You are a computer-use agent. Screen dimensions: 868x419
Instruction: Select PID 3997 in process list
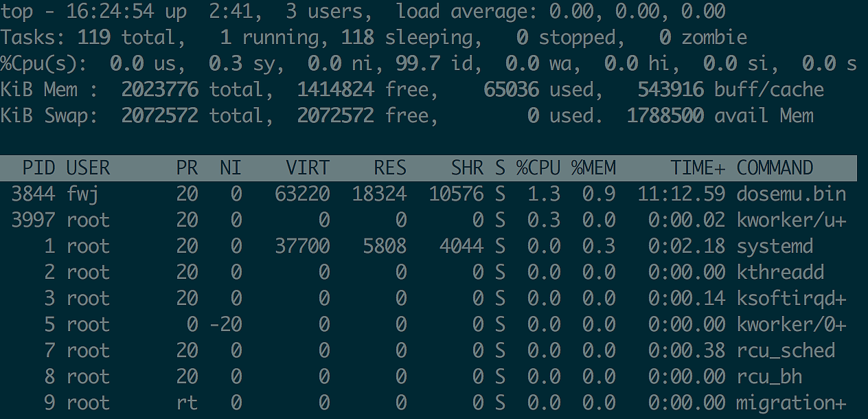click(33, 220)
